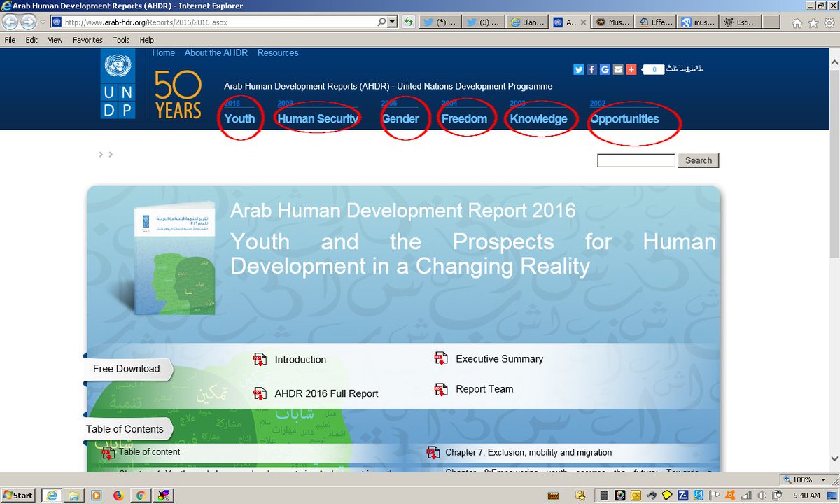Open the Gender report link
The image size is (840, 504).
pos(400,118)
